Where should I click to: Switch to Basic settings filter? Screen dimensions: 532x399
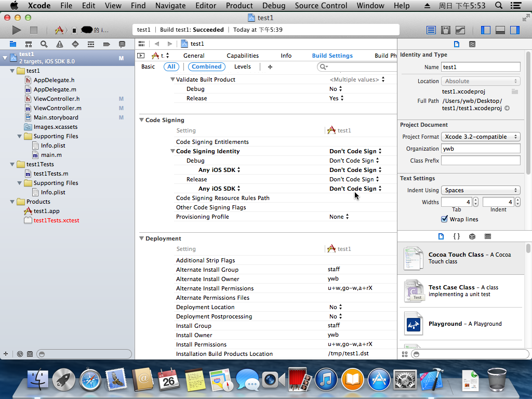[x=148, y=67]
